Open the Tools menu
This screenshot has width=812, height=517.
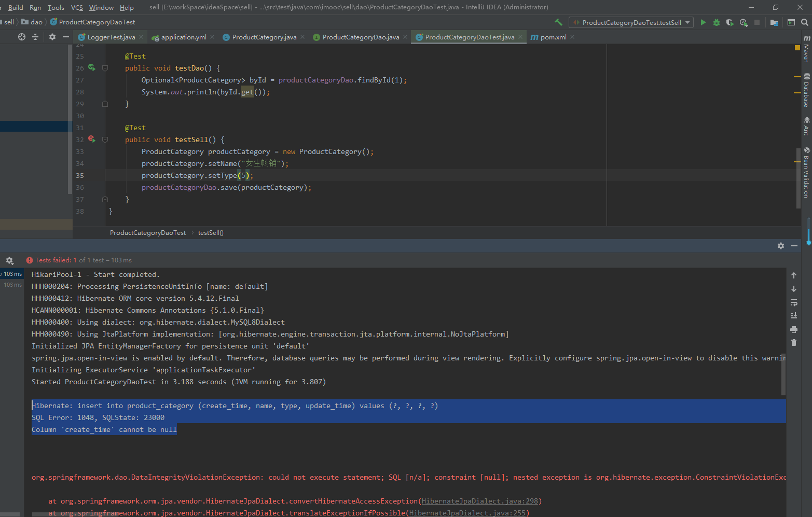point(56,7)
